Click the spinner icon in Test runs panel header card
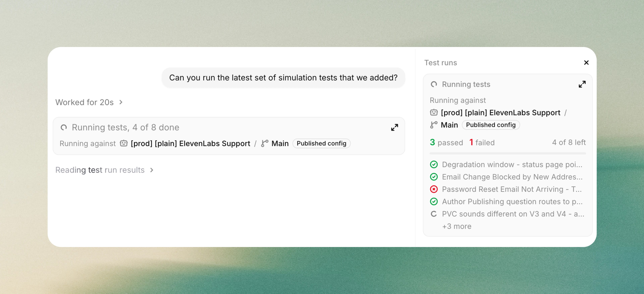The width and height of the screenshot is (644, 294). tap(434, 84)
